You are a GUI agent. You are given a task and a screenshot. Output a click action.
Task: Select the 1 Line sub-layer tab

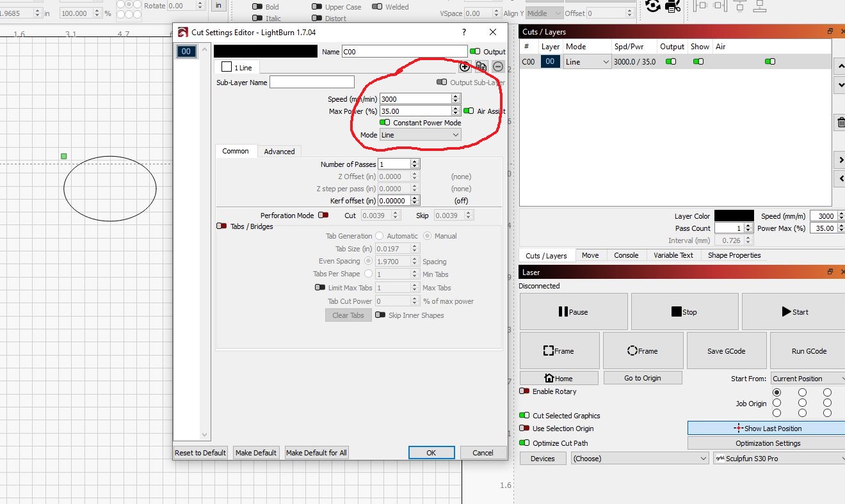237,67
